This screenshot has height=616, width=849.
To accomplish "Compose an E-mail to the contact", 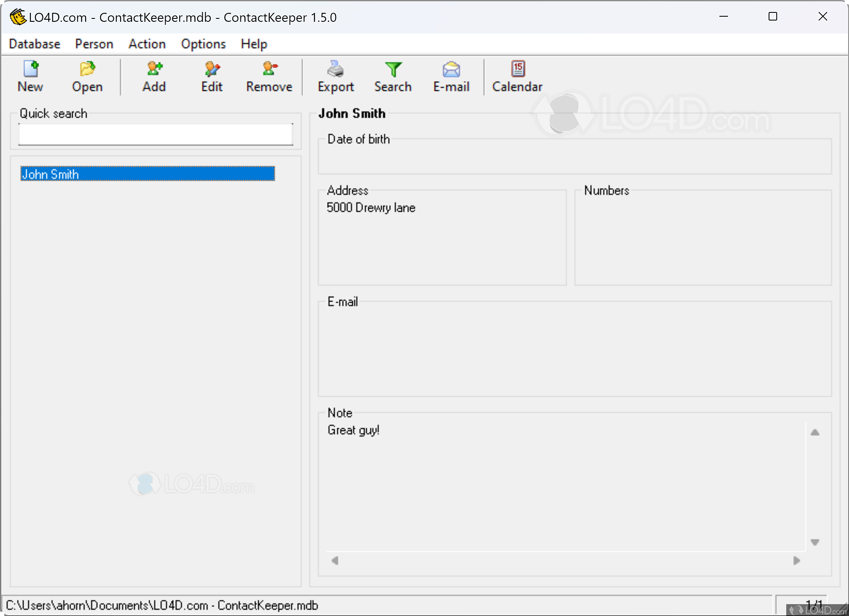I will click(450, 77).
